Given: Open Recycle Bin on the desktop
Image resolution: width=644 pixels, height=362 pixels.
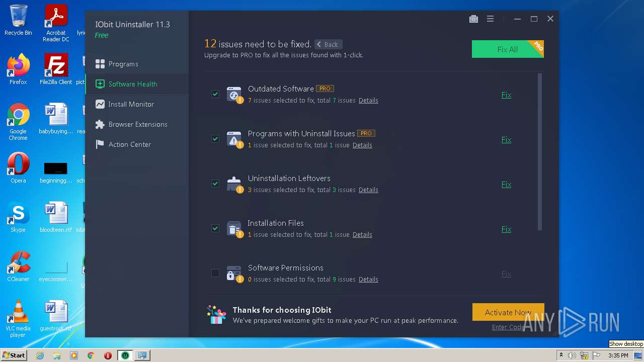Looking at the screenshot, I should [x=18, y=20].
